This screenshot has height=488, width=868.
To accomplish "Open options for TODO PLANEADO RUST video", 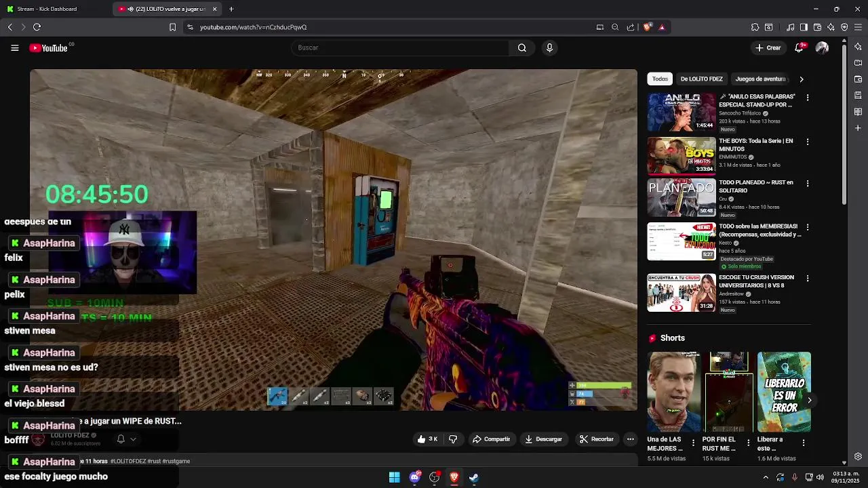I will (807, 183).
